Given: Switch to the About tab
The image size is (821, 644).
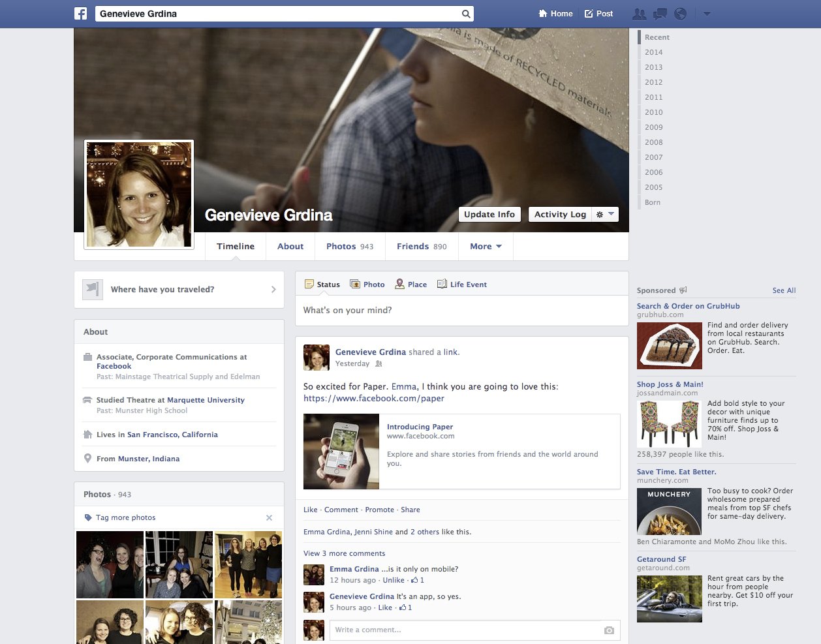Looking at the screenshot, I should tap(290, 246).
